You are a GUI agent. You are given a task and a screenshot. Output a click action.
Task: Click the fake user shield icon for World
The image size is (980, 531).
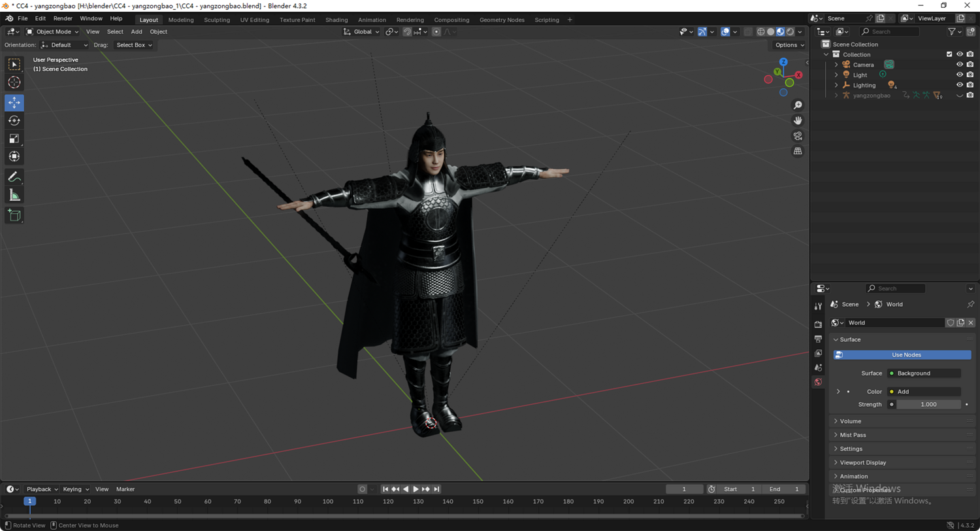tap(951, 322)
